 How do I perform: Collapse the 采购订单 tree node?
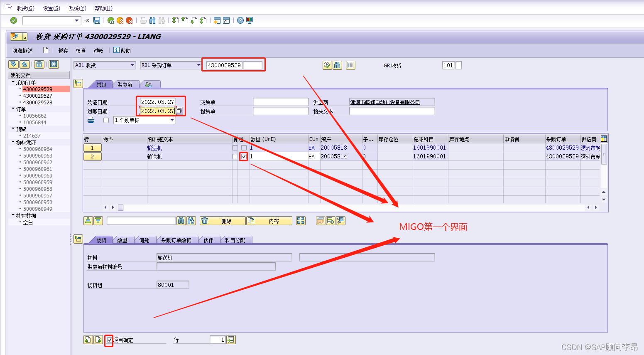(x=13, y=82)
